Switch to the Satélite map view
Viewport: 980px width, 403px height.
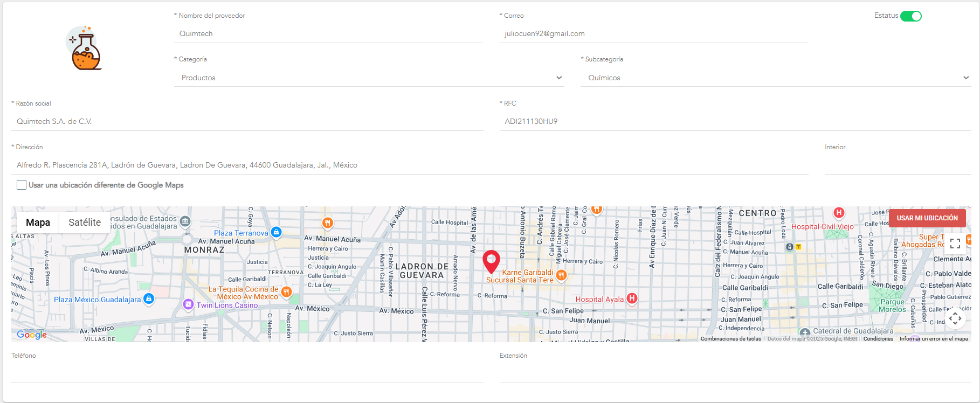point(85,223)
